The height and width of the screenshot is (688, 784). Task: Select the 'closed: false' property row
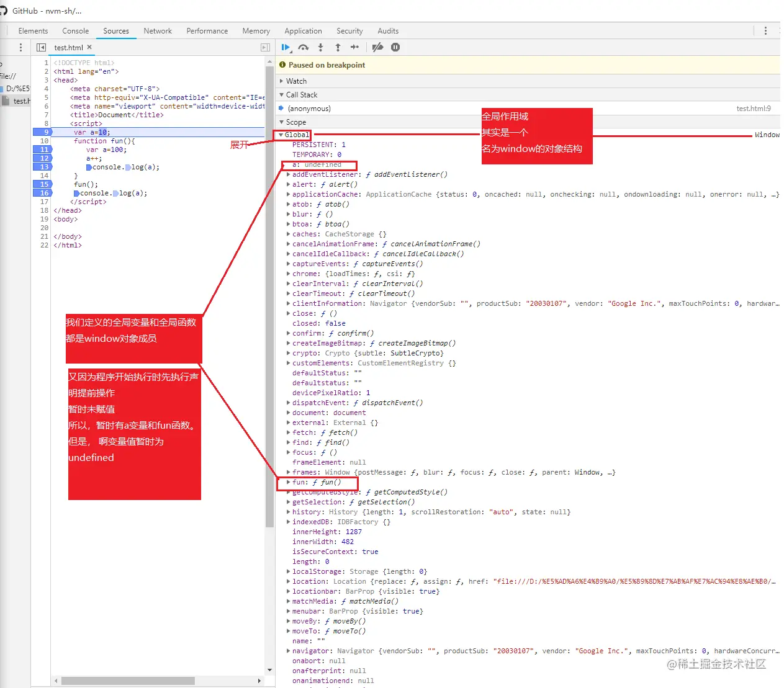point(319,323)
